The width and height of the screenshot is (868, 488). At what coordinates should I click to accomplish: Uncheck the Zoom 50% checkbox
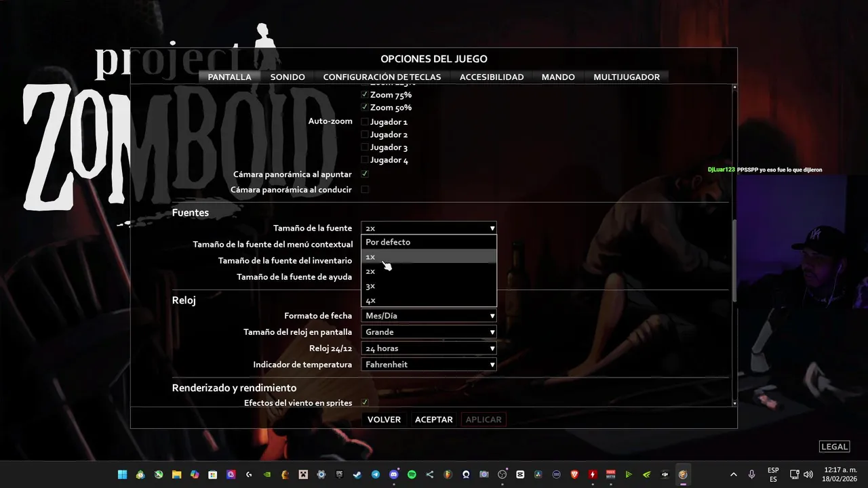click(365, 107)
